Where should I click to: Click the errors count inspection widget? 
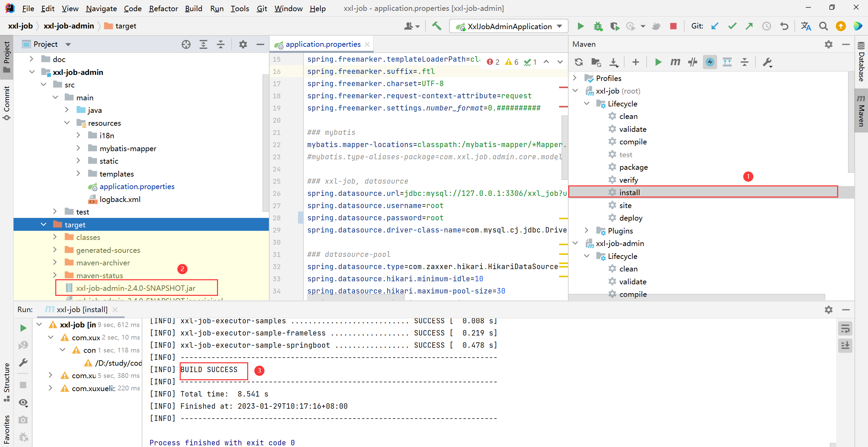493,62
